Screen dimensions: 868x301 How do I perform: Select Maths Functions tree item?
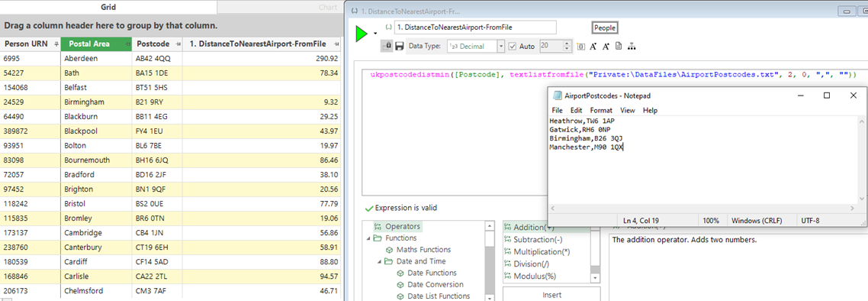[x=423, y=250]
